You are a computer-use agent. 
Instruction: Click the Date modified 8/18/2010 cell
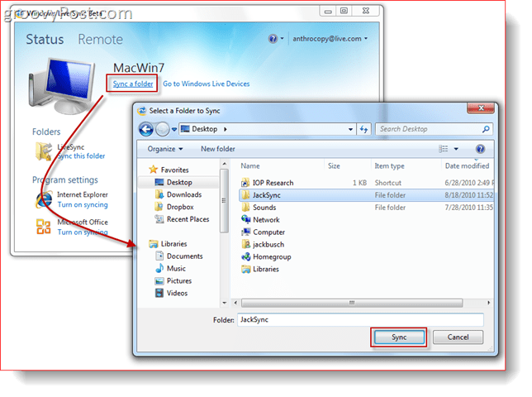tap(469, 195)
